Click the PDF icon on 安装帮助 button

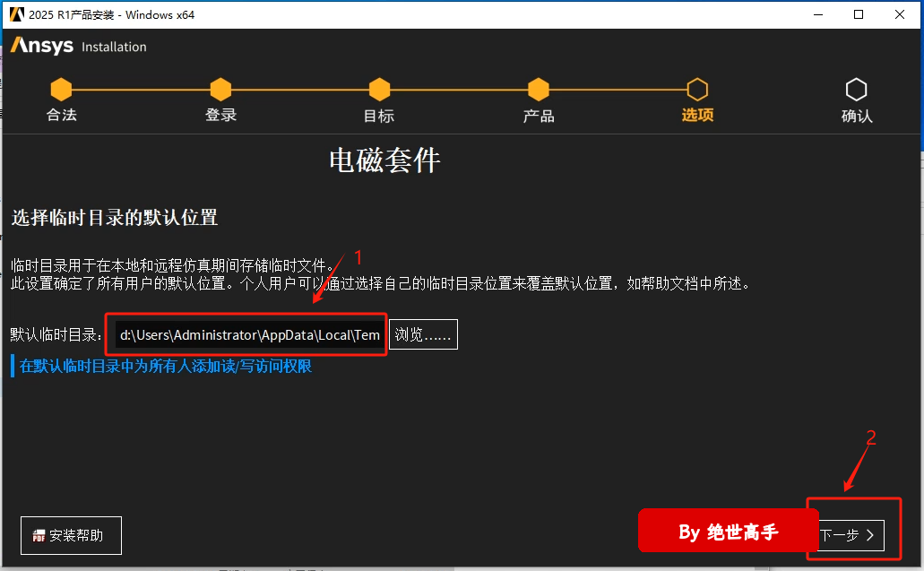(x=39, y=536)
